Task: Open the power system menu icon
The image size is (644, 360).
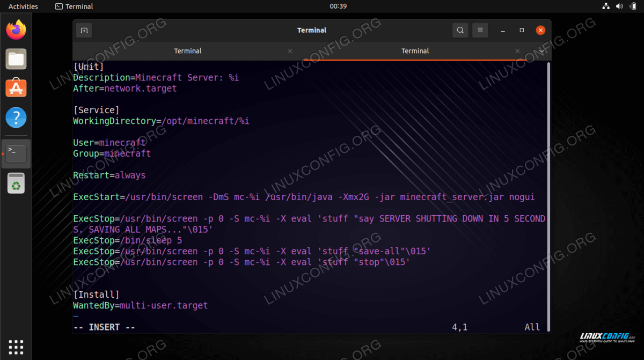Action: 633,6
